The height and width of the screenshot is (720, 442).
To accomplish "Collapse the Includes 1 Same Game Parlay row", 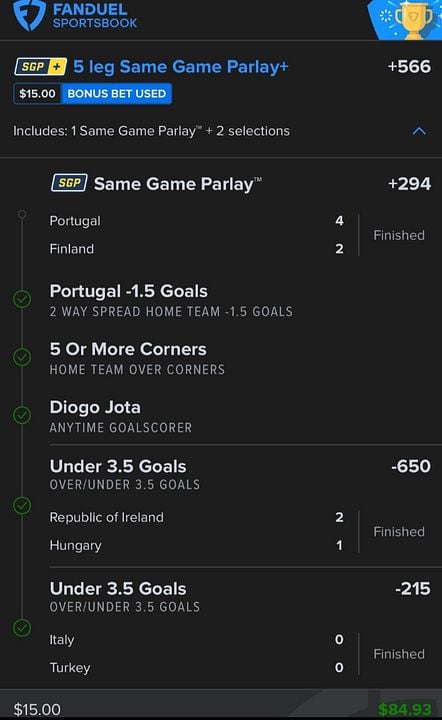I will tap(221, 131).
